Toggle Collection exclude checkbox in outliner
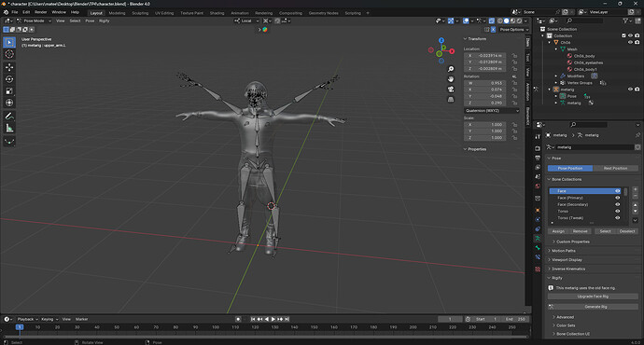Viewport: 644px width, 345px height. click(623, 35)
